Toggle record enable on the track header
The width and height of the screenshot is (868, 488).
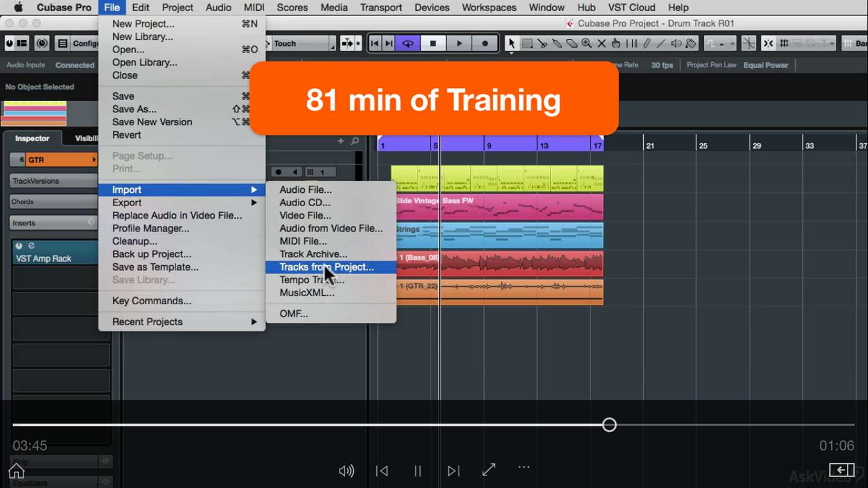[279, 172]
